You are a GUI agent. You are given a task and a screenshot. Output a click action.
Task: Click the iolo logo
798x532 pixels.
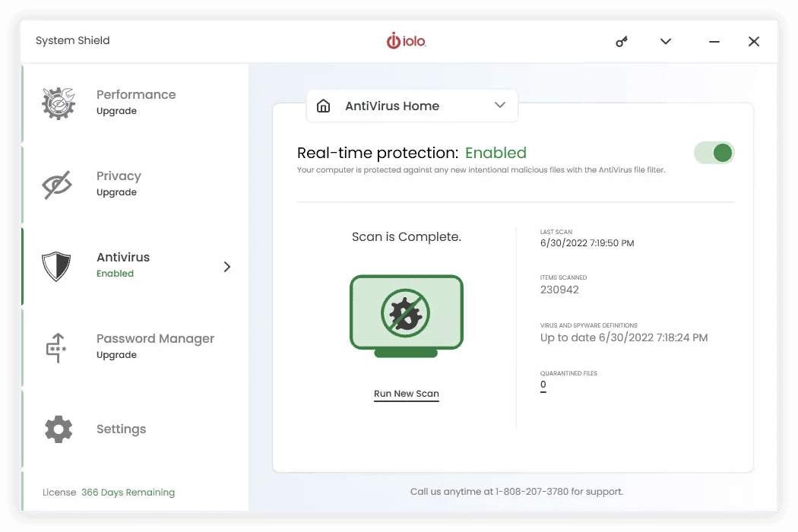coord(406,41)
